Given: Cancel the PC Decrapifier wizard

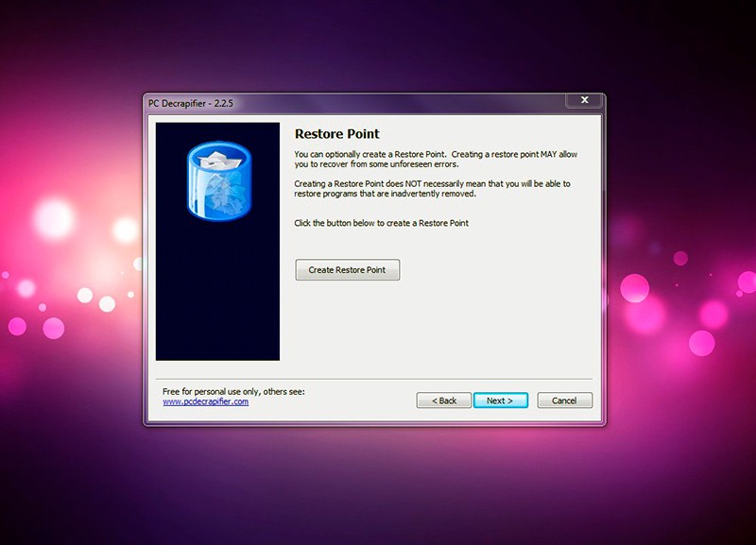Looking at the screenshot, I should [564, 400].
